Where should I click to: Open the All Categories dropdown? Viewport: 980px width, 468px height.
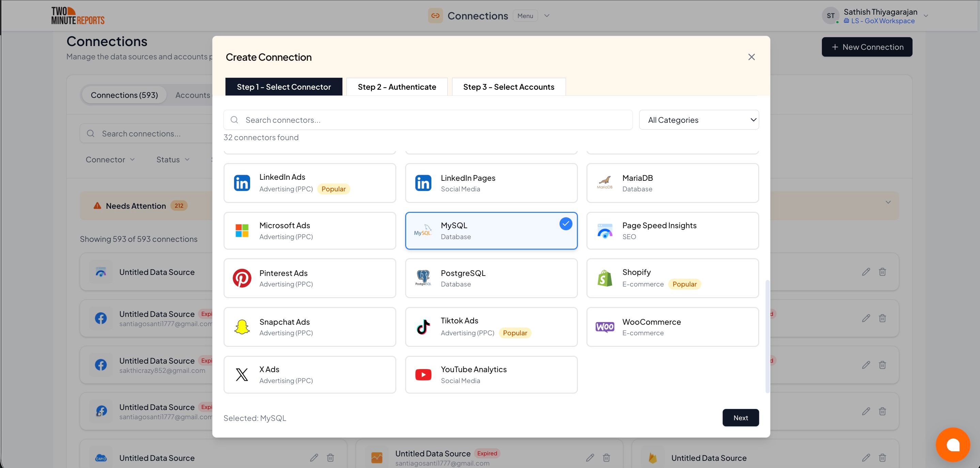click(x=699, y=120)
